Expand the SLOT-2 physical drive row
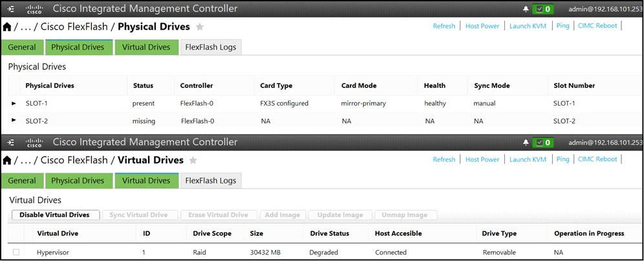The image size is (644, 261). [x=14, y=120]
